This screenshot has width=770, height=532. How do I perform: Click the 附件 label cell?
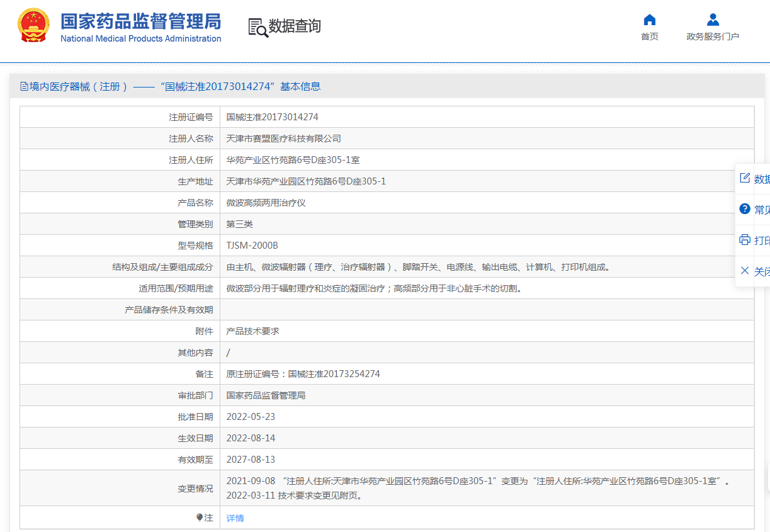[120, 331]
